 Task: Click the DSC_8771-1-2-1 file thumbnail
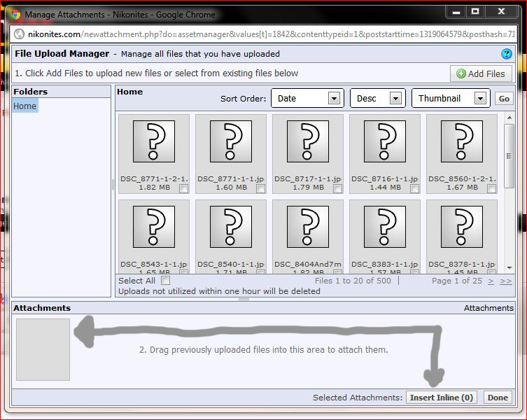[154, 141]
